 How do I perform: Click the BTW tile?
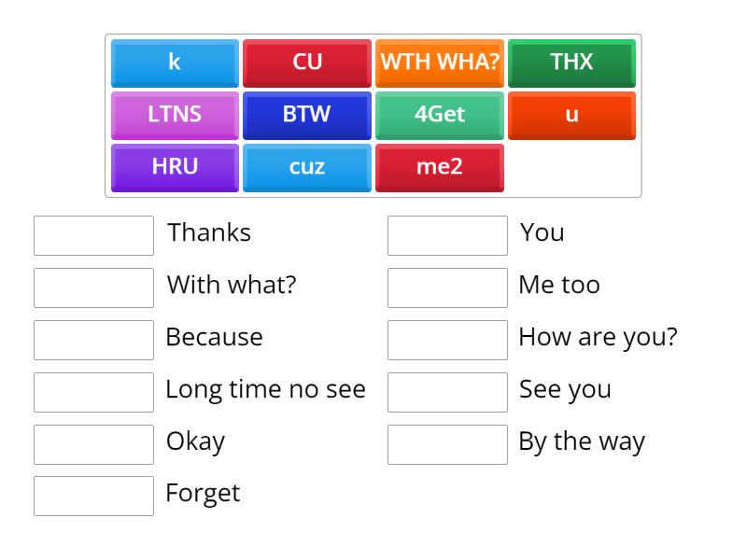point(306,115)
